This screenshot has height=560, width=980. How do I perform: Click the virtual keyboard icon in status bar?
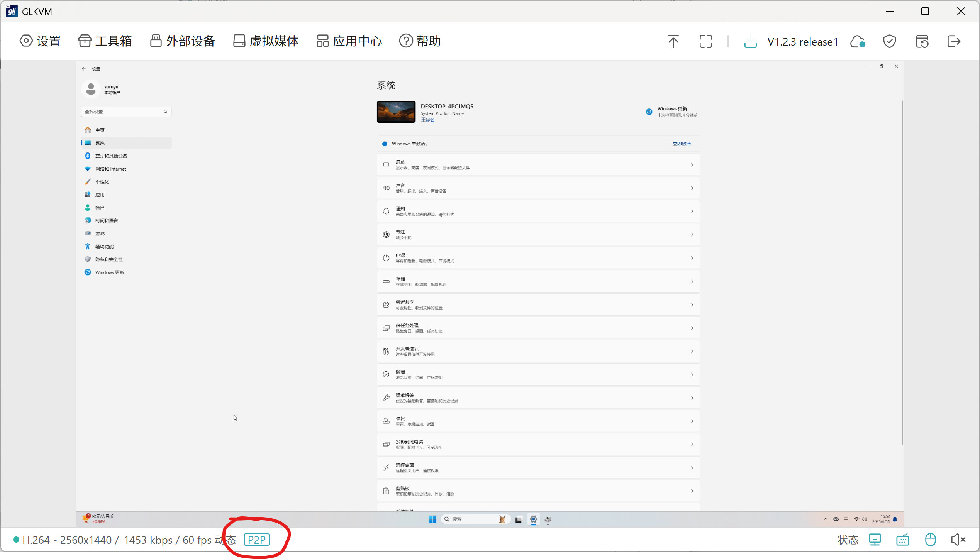(x=902, y=540)
